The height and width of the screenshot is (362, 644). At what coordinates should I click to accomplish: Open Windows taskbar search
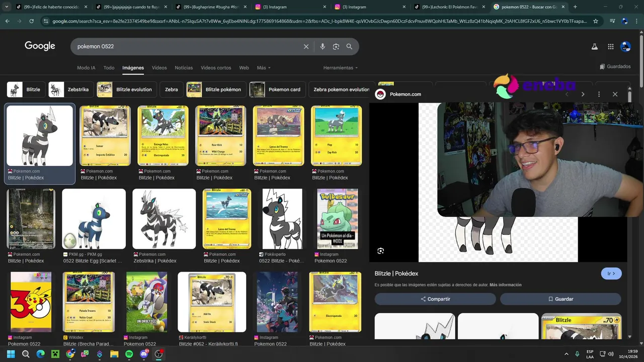click(26, 354)
